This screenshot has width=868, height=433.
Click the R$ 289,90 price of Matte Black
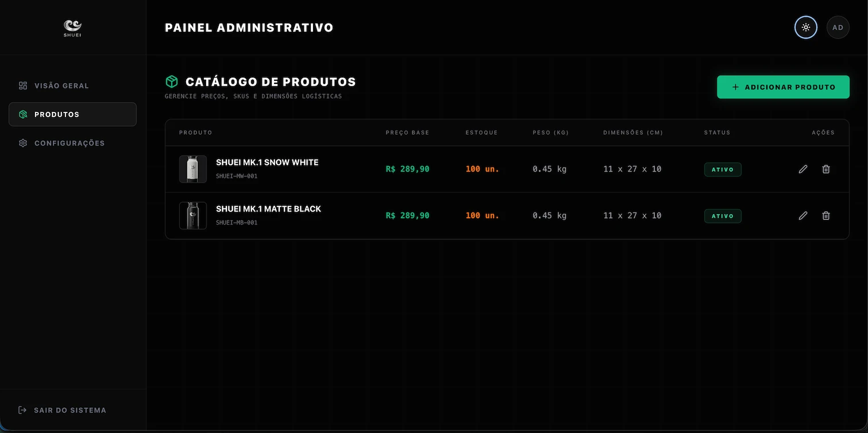pos(407,215)
